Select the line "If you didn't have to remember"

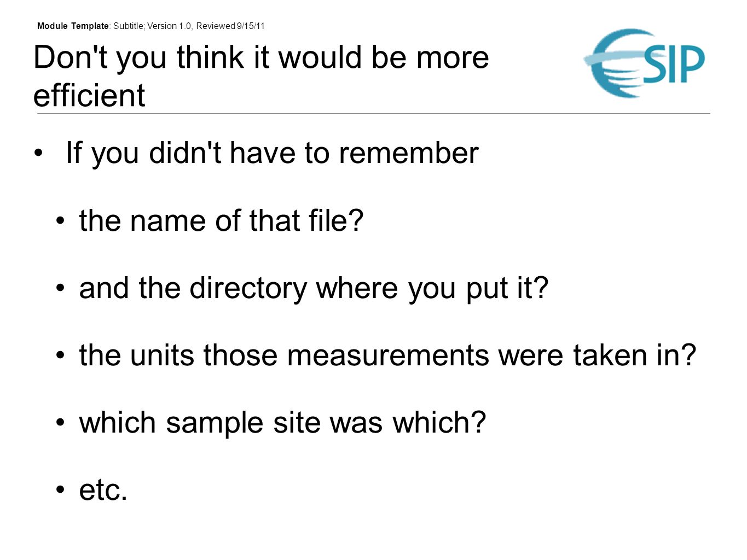272,153
